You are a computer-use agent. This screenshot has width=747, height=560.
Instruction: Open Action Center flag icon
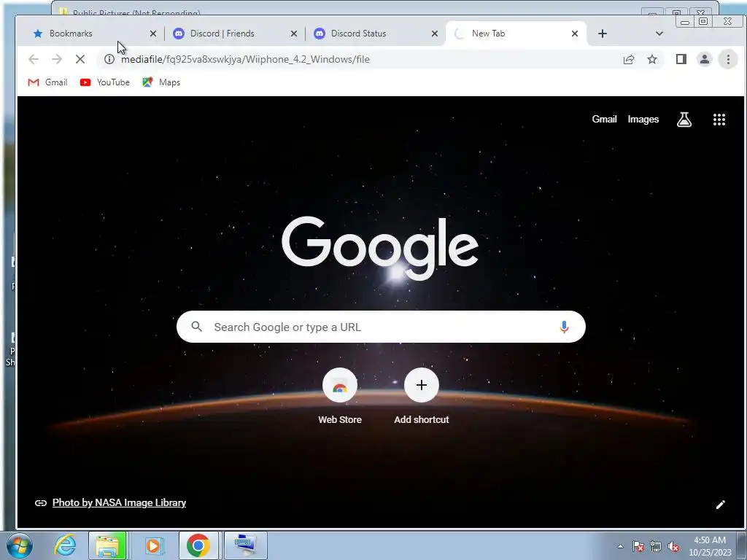638,546
